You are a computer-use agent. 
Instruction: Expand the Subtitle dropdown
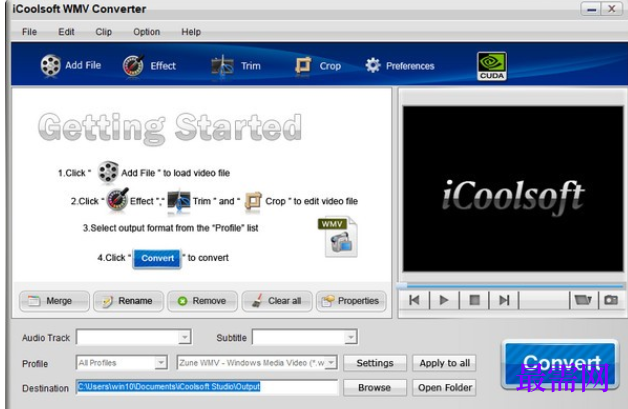pyautogui.click(x=350, y=337)
